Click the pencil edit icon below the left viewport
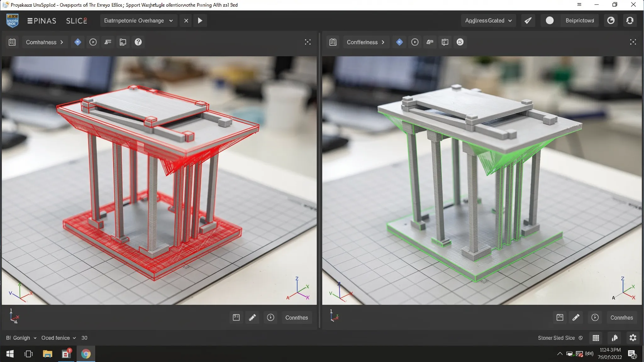This screenshot has height=362, width=644. (253, 317)
